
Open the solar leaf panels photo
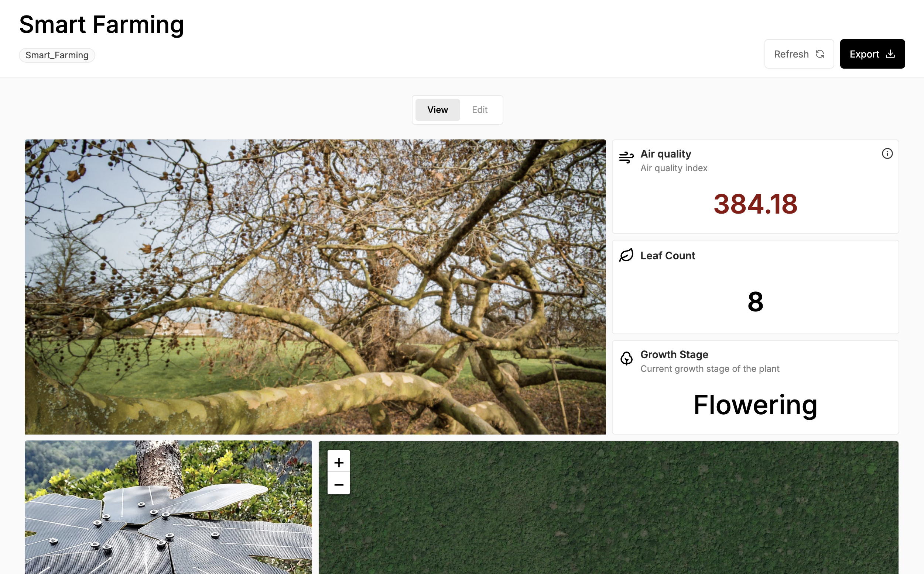[168, 507]
